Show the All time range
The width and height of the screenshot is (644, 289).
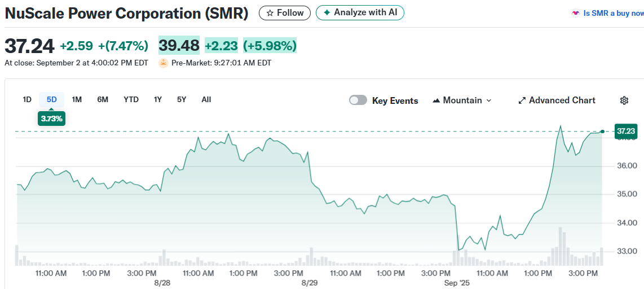(206, 99)
